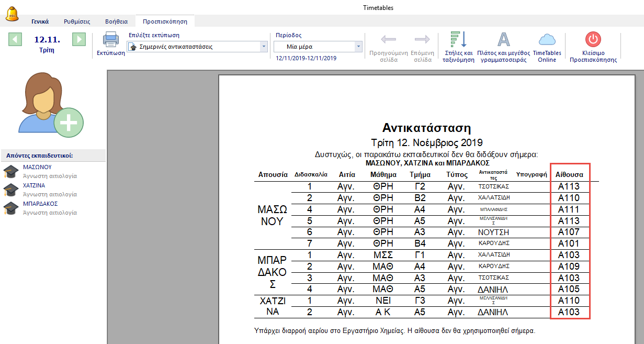The image size is (644, 344).
Task: Go to next day with right arrow
Action: click(x=79, y=39)
